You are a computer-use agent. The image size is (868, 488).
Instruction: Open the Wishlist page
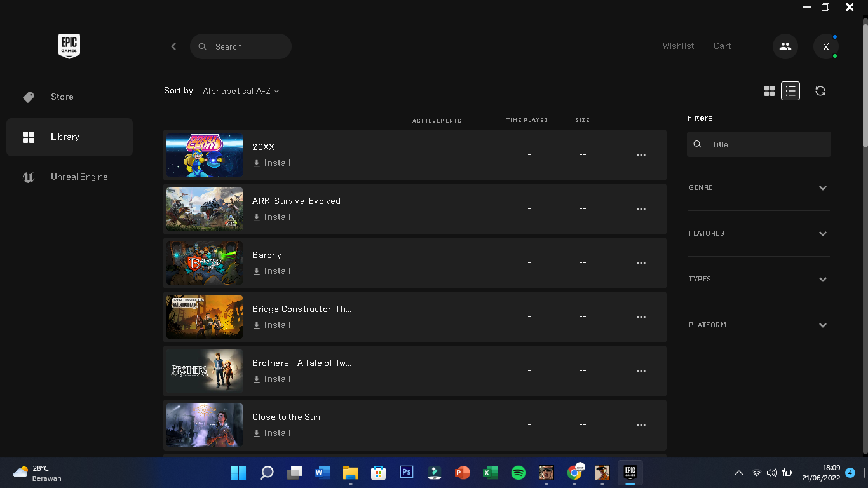[678, 46]
